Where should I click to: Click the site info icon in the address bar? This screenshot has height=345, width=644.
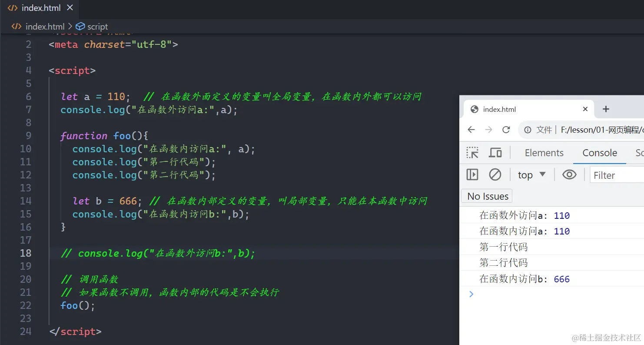pos(528,130)
